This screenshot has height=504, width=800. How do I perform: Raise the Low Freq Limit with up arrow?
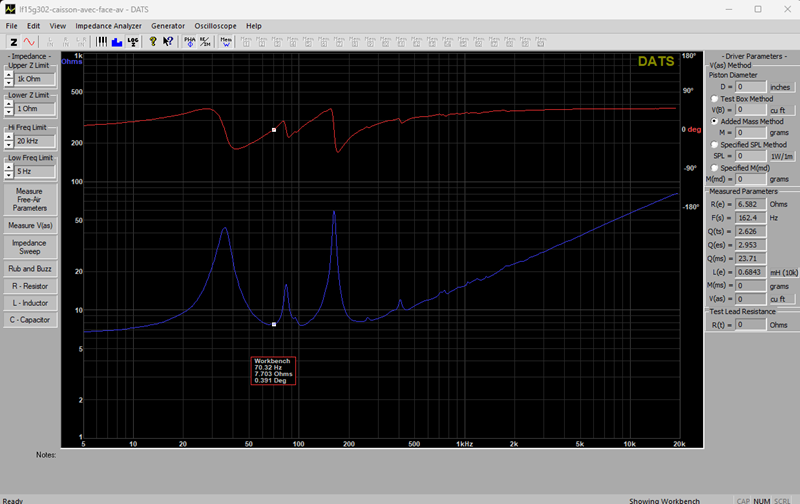point(9,167)
